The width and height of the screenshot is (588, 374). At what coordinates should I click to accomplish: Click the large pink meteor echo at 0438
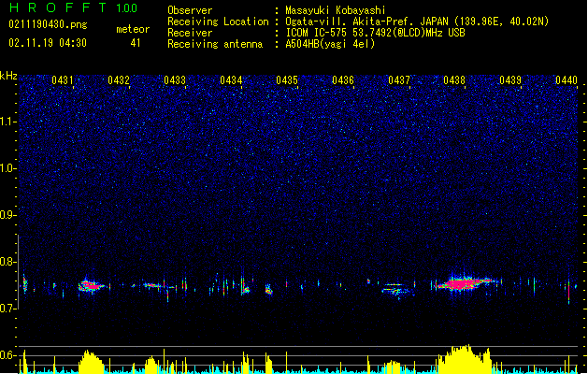pos(465,284)
